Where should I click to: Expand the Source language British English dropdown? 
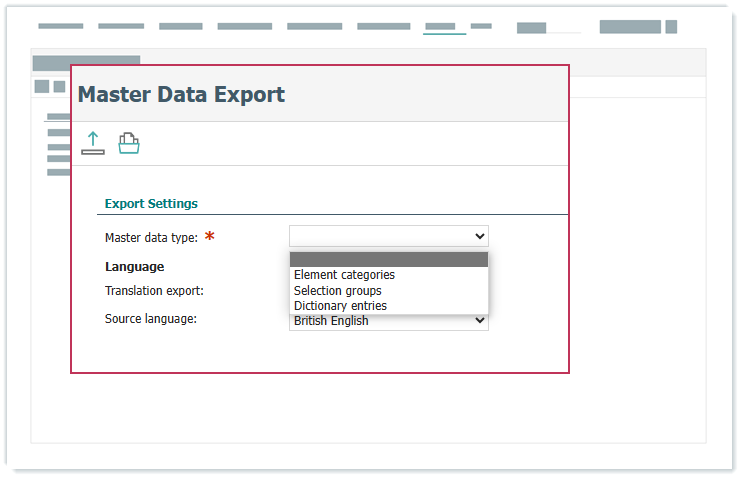tap(388, 321)
